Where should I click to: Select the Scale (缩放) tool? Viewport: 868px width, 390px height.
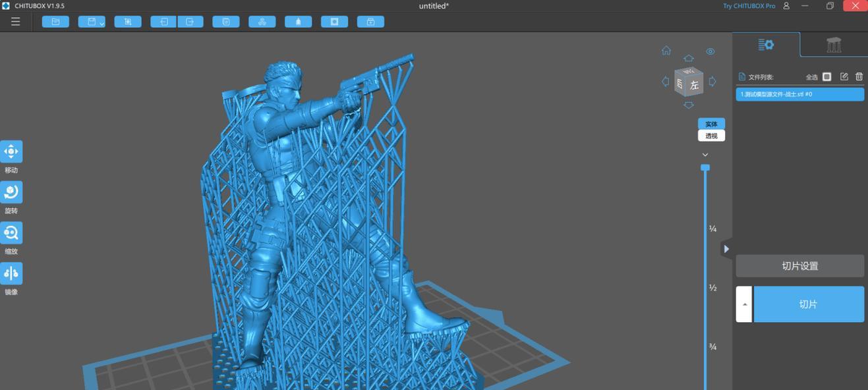click(11, 233)
